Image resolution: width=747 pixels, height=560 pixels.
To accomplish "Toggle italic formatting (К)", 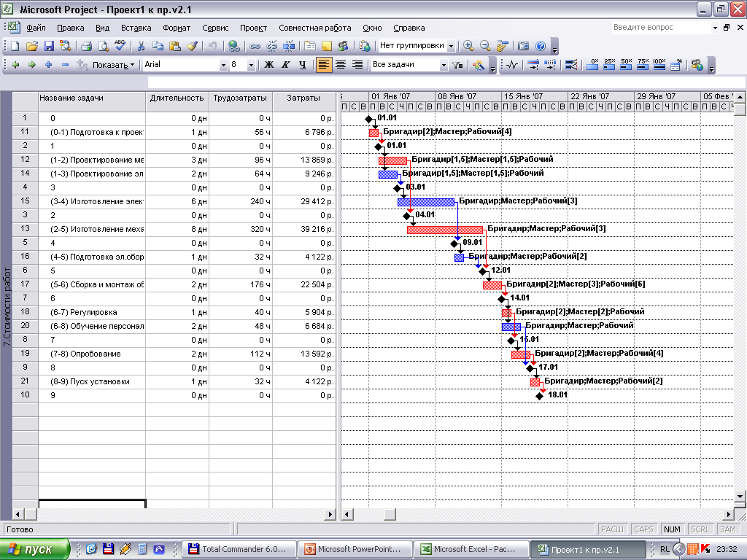I will tap(286, 65).
